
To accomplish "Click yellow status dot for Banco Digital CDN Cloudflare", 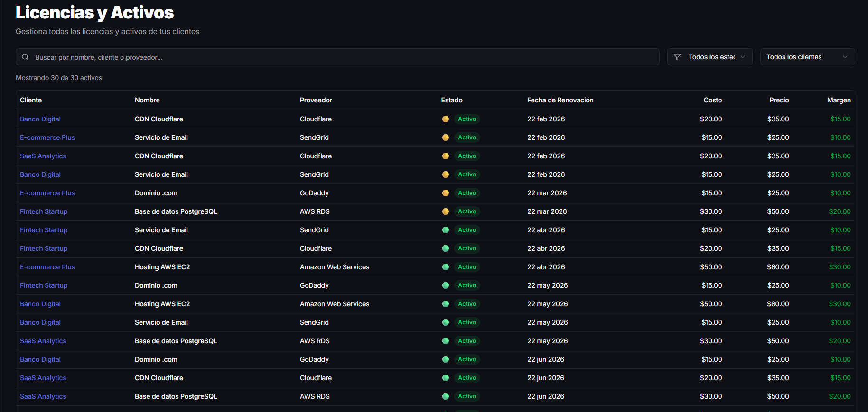I will click(445, 119).
